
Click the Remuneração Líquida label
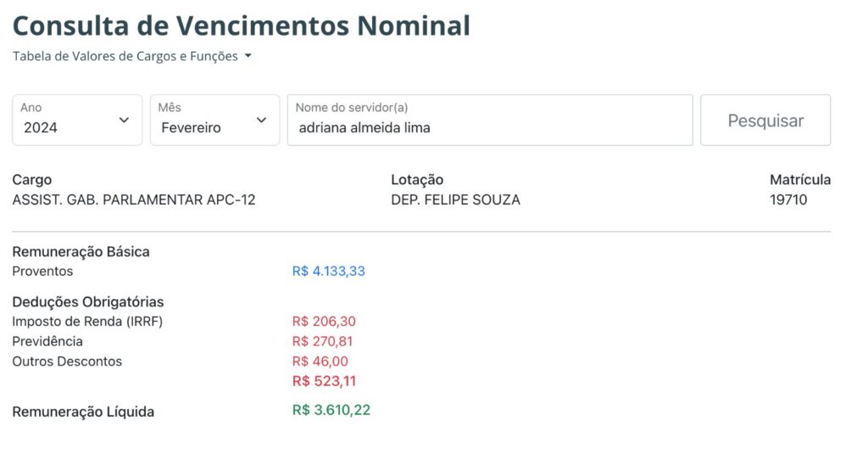click(83, 412)
